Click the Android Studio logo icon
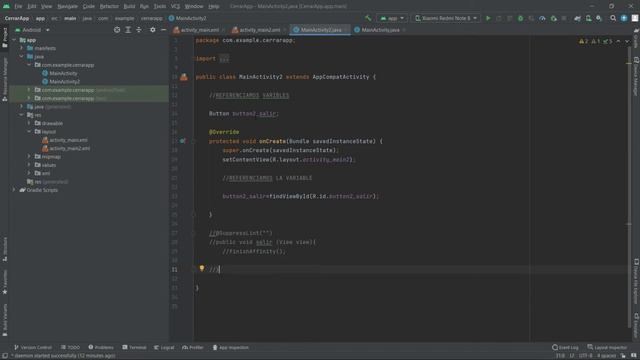The image size is (640, 360). tap(6, 6)
